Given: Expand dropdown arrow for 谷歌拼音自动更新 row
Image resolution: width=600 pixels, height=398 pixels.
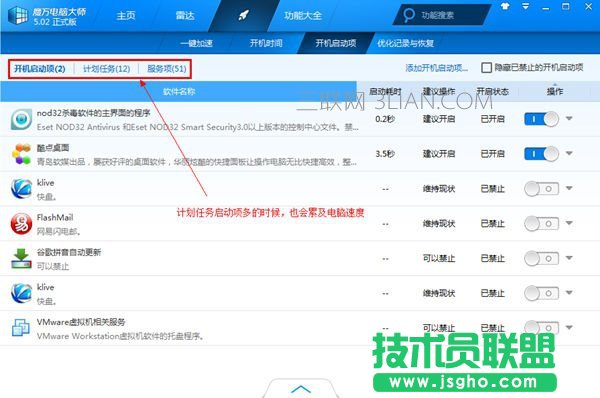Looking at the screenshot, I should (569, 258).
